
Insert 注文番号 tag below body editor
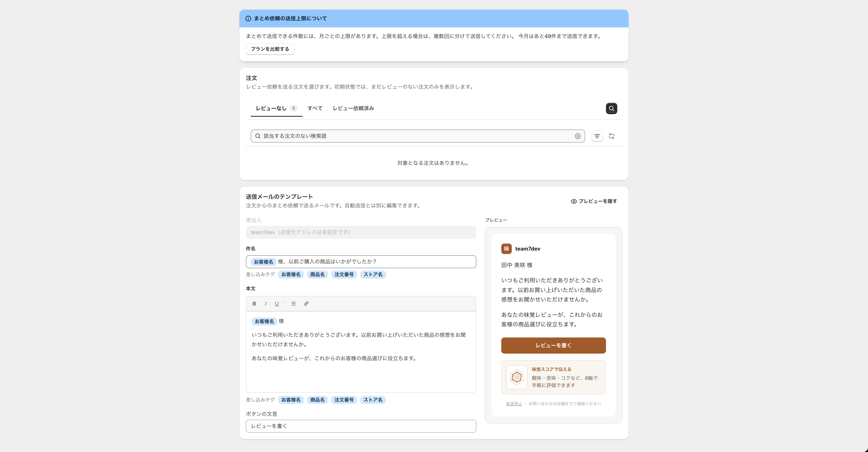pos(344,400)
